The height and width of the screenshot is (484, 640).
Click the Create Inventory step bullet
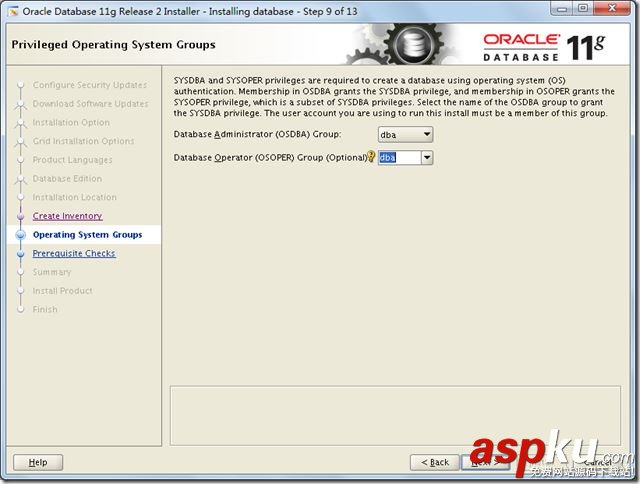coord(20,216)
